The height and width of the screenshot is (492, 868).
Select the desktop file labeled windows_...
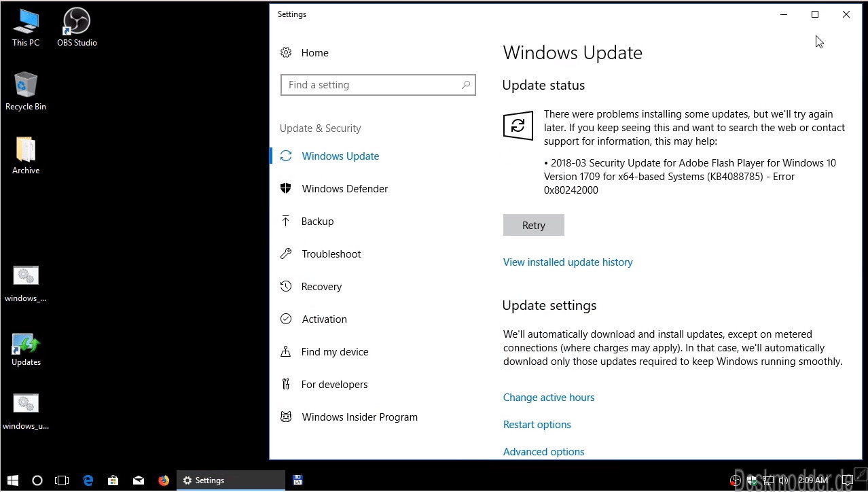pyautogui.click(x=26, y=283)
